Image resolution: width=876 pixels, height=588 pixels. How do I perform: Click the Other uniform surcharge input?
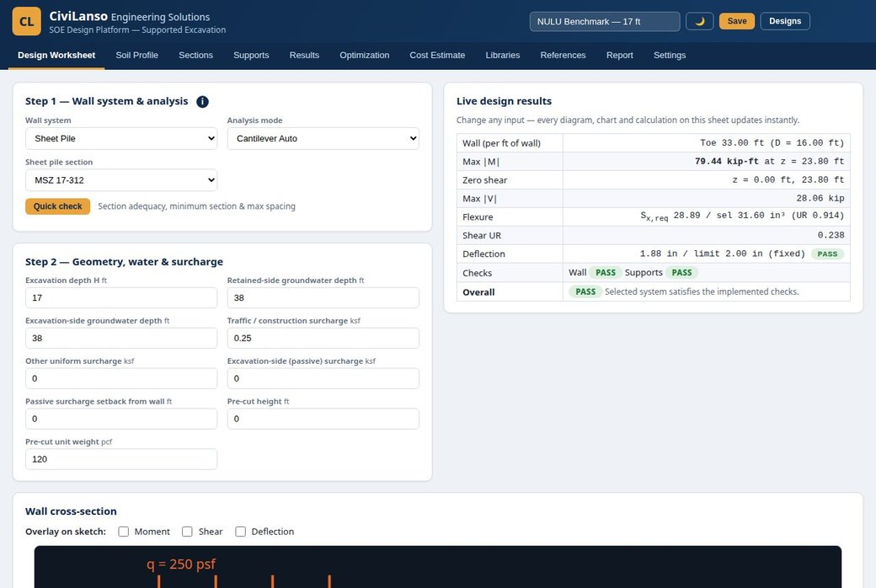coord(121,378)
